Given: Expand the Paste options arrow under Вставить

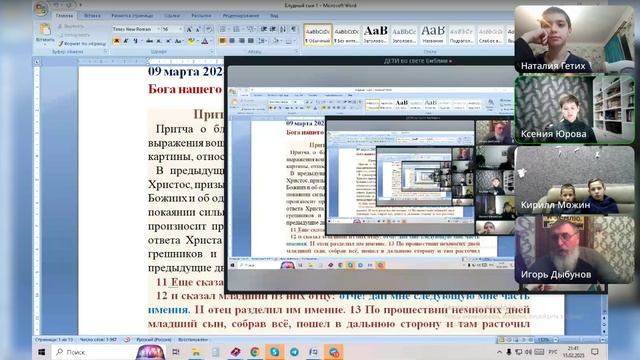Looking at the screenshot, I should tap(45, 43).
